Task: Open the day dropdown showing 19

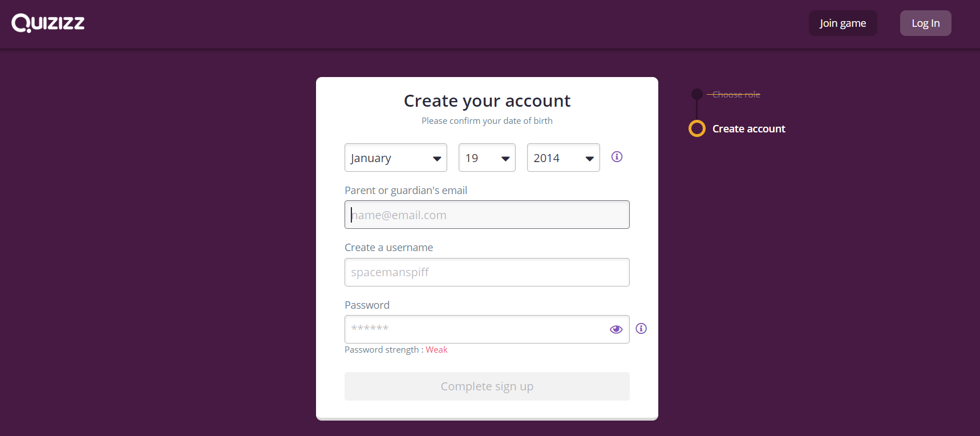Action: pos(487,158)
